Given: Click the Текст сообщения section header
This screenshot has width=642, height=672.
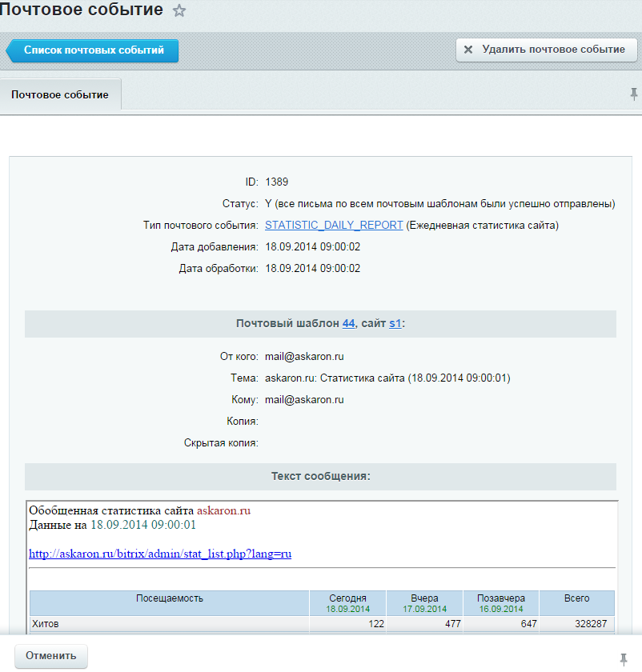Looking at the screenshot, I should (x=320, y=477).
